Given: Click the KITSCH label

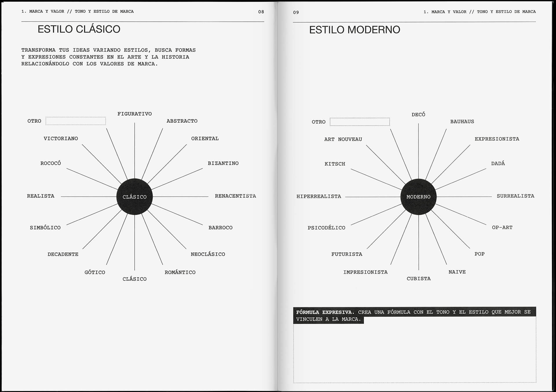Looking at the screenshot, I should click(335, 164).
